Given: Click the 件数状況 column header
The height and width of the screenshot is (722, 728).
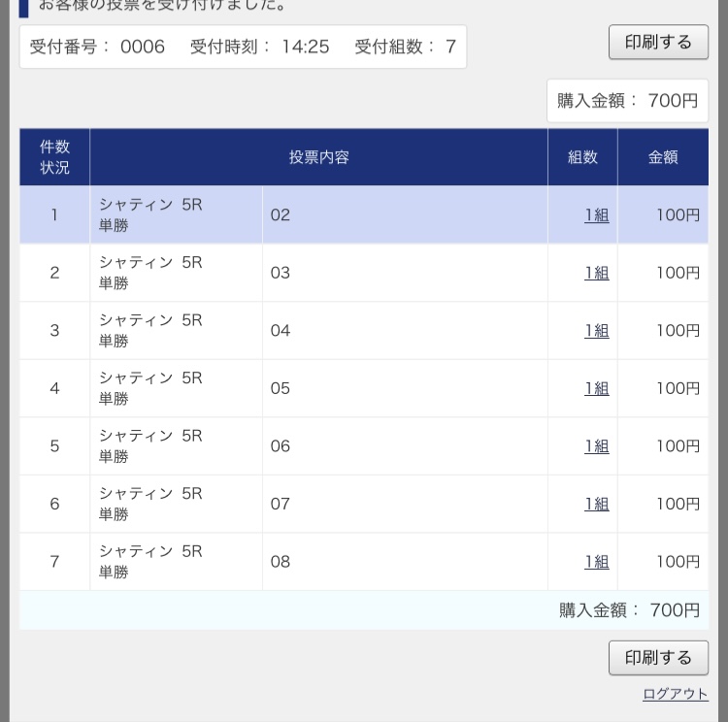Looking at the screenshot, I should click(54, 157).
